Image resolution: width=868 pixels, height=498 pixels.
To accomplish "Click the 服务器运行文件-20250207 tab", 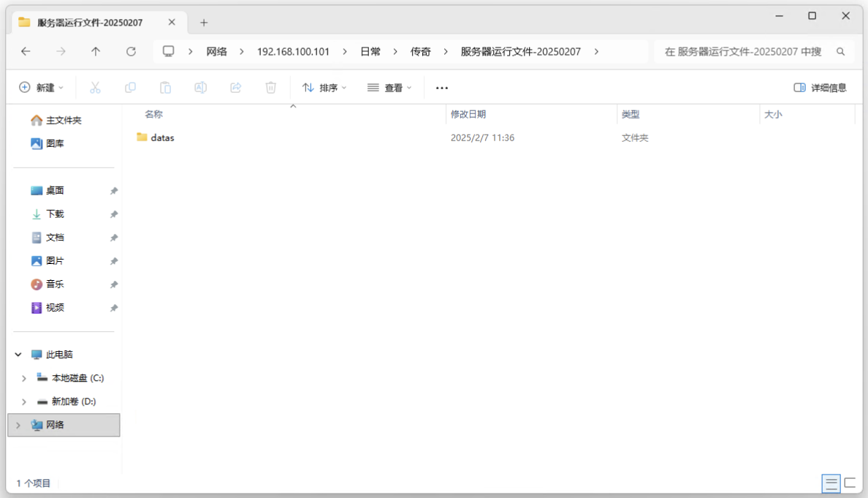I will click(x=88, y=22).
